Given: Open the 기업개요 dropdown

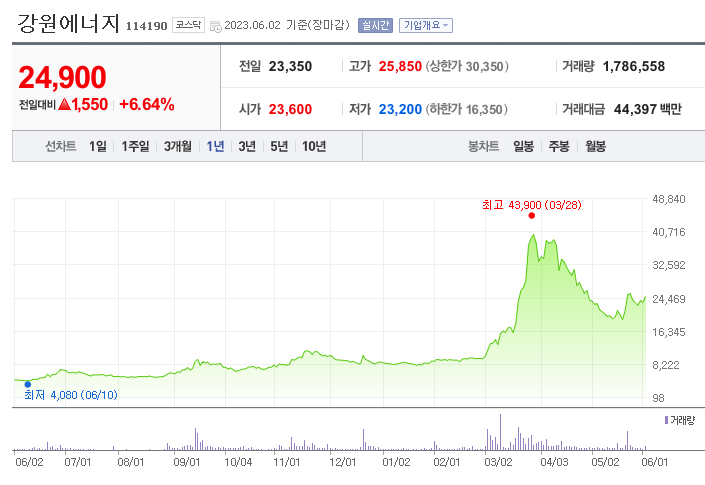Looking at the screenshot, I should pyautogui.click(x=425, y=25).
